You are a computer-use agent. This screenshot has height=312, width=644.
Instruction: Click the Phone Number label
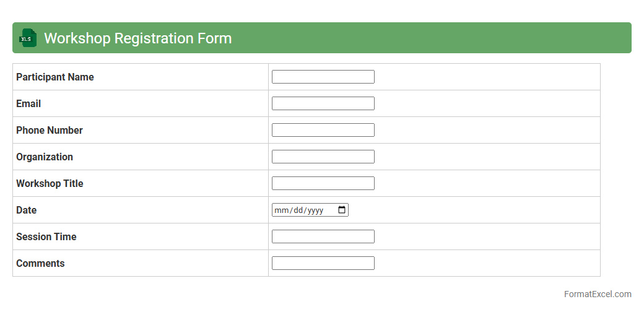pos(50,130)
